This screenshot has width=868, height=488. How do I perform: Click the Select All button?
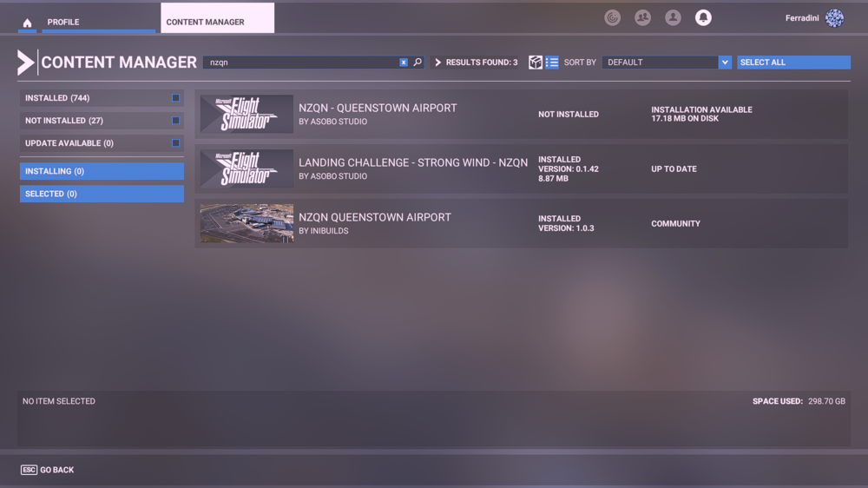pyautogui.click(x=793, y=62)
